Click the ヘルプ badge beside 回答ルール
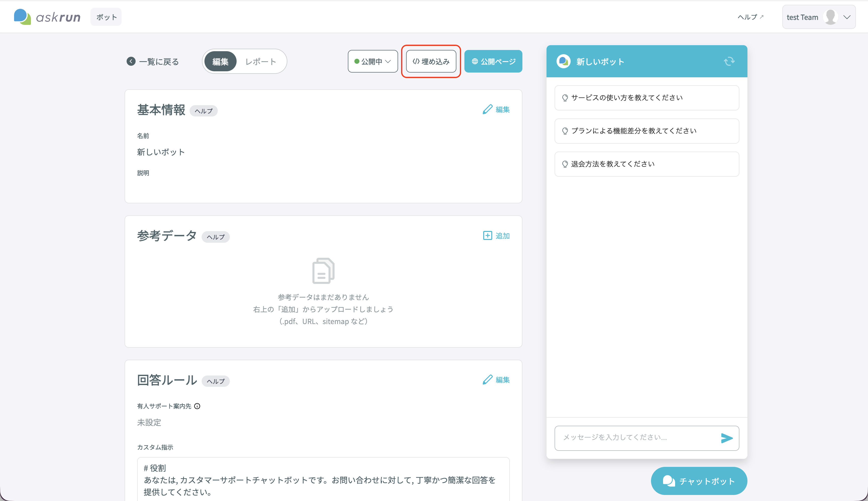Screen dimensions: 868x501 point(215,381)
